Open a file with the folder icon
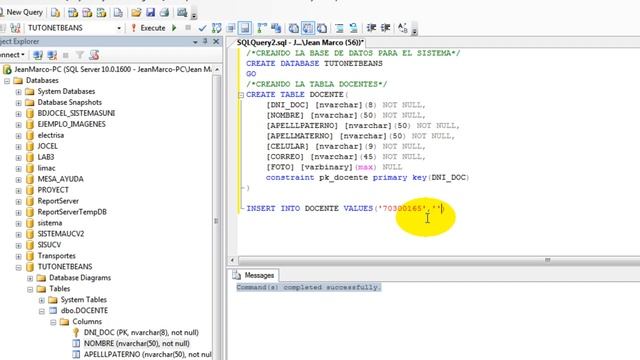Viewport: 640px width, 360px height. coord(136,13)
